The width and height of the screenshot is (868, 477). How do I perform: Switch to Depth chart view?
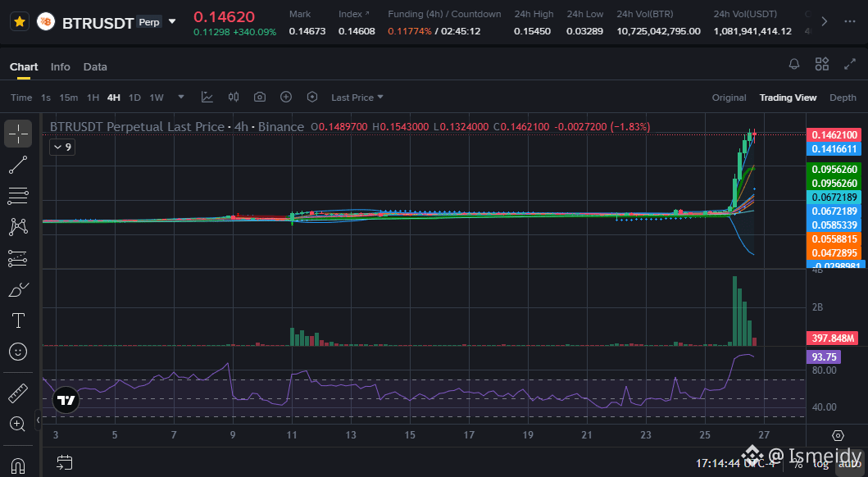[843, 98]
